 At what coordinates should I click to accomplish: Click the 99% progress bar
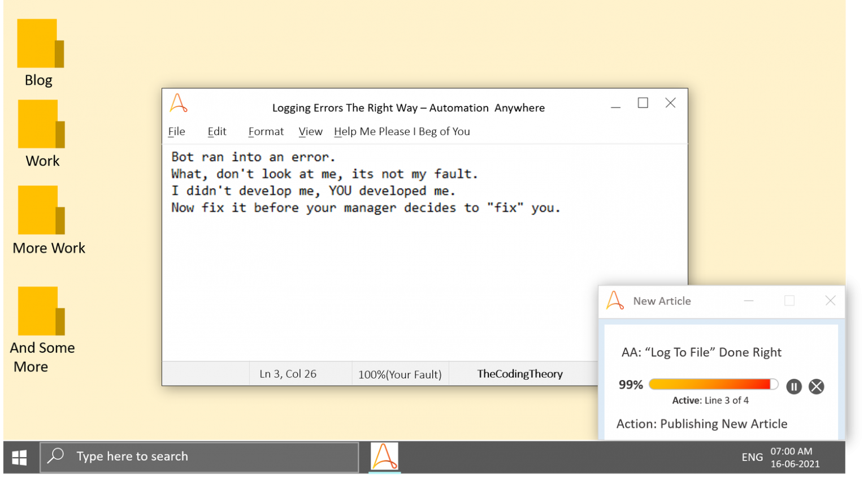(713, 383)
